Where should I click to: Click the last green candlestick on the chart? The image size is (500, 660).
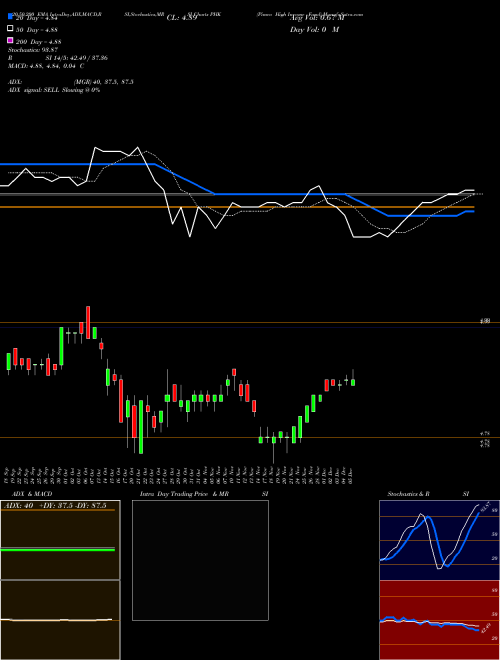(353, 382)
